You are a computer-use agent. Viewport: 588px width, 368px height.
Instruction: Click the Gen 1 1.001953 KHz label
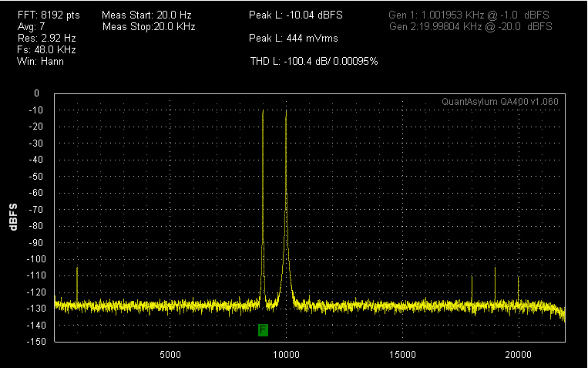[469, 15]
